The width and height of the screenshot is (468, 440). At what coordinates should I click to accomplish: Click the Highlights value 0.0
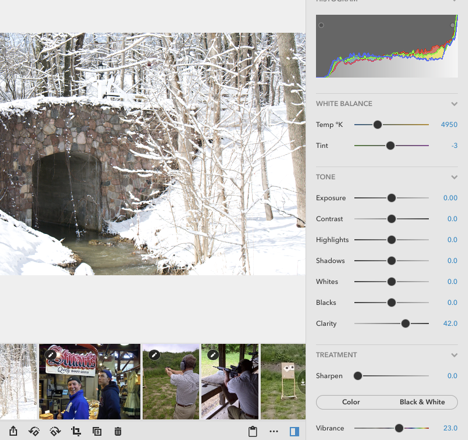452,240
